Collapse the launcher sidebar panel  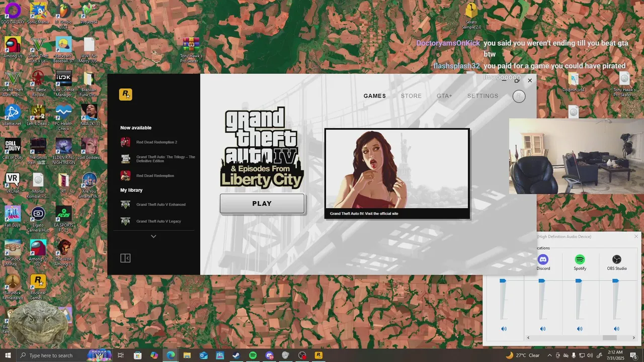click(125, 258)
